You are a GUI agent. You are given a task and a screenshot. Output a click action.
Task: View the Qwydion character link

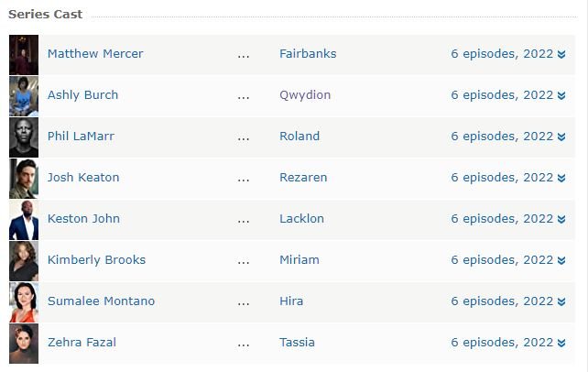305,94
